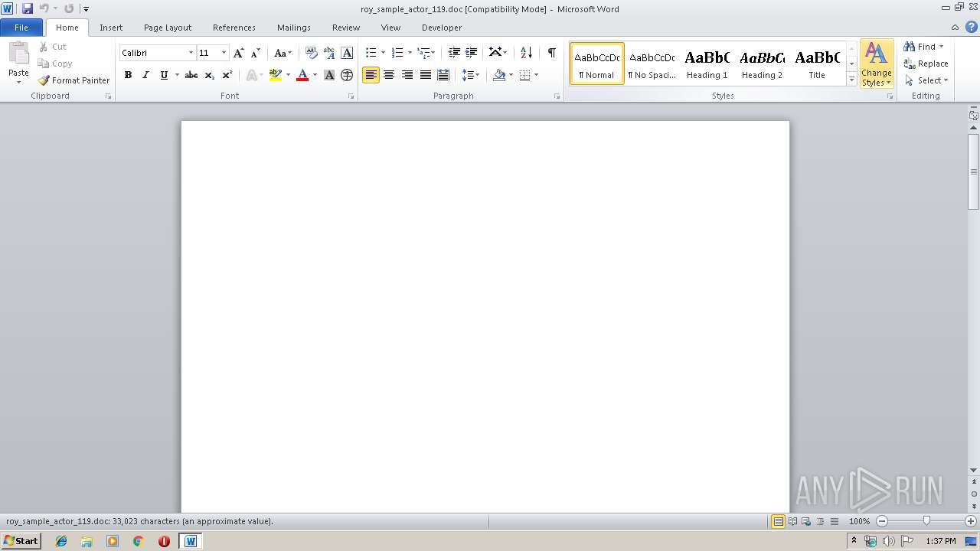Click the Internet Explorer taskbar icon
This screenshot has width=980, height=551.
coord(61,541)
